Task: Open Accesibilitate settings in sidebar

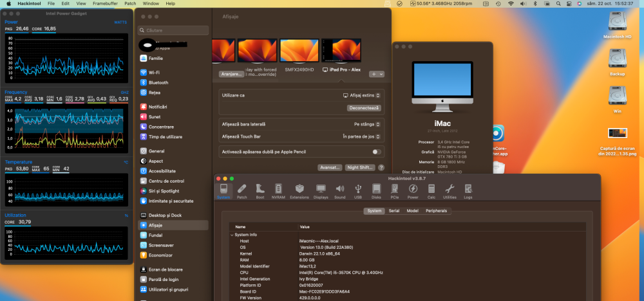Action: 173,171
